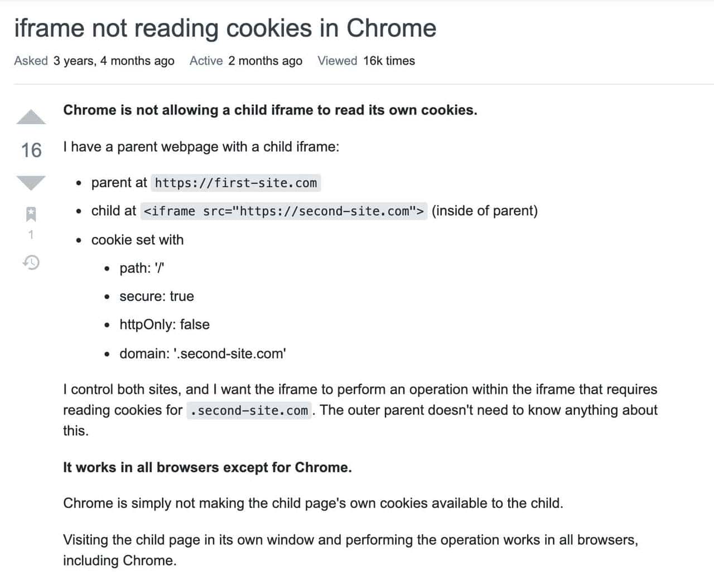The height and width of the screenshot is (588, 714).
Task: Click the 'secure: true' list item
Action: pyautogui.click(x=157, y=297)
